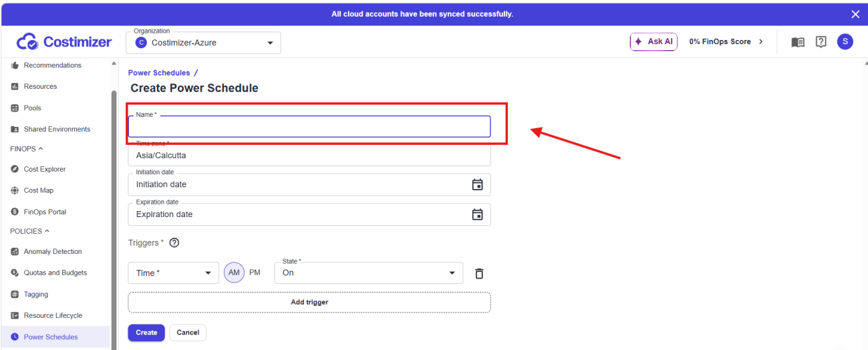Open Cost Explorer page
868x350 pixels.
click(45, 170)
